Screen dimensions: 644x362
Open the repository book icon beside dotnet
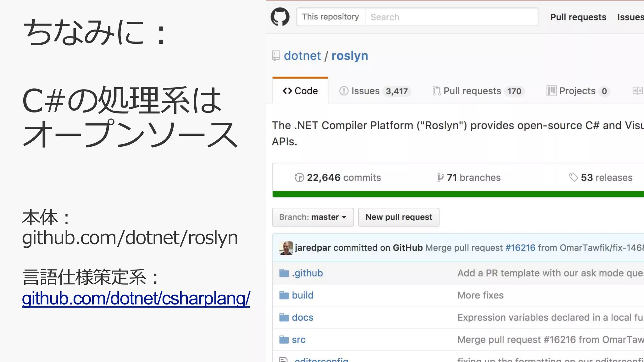(x=276, y=56)
